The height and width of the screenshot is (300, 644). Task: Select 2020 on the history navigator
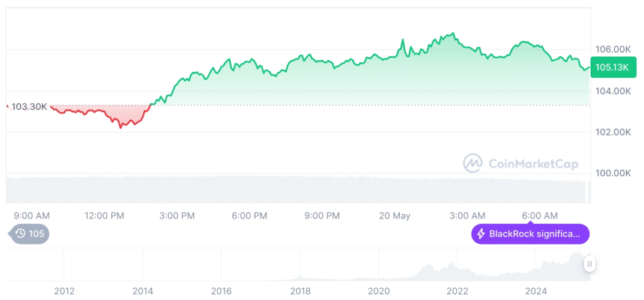click(x=379, y=291)
